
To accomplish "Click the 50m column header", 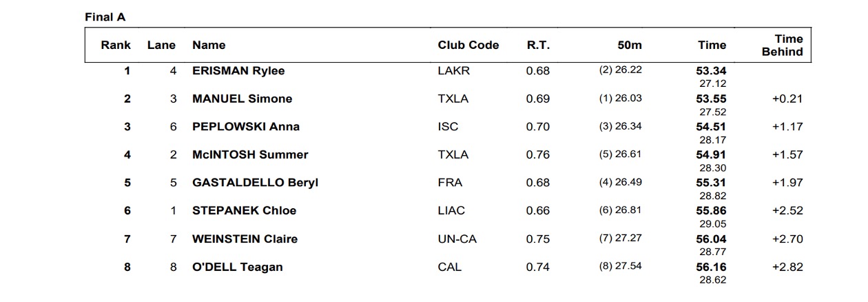I will click(x=629, y=45).
